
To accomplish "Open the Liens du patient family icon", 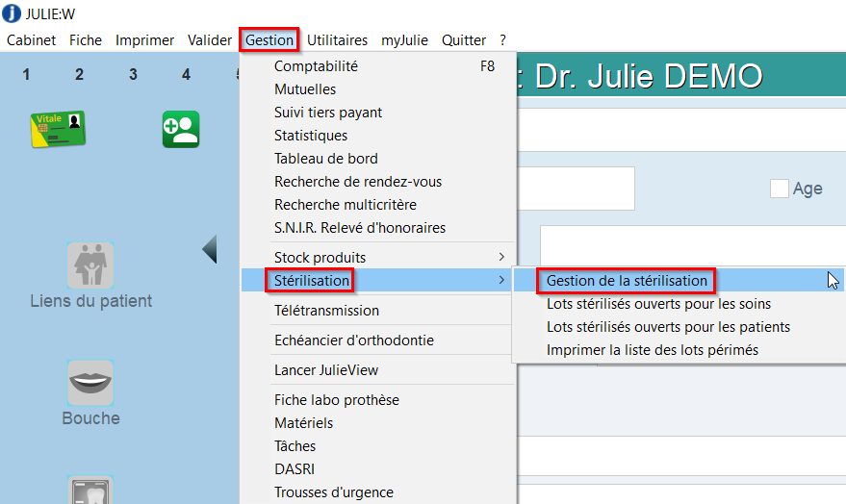I will click(x=90, y=265).
